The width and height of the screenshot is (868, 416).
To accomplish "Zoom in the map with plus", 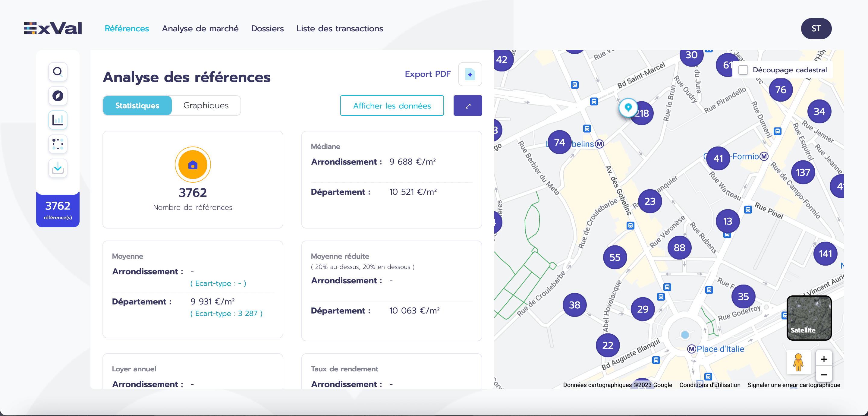I will [823, 359].
